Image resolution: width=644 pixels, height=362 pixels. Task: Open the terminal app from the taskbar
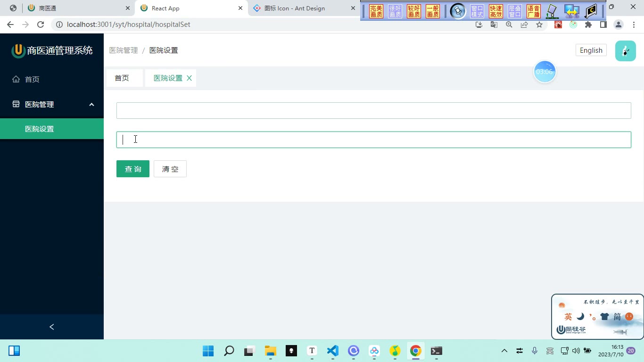[437, 351]
